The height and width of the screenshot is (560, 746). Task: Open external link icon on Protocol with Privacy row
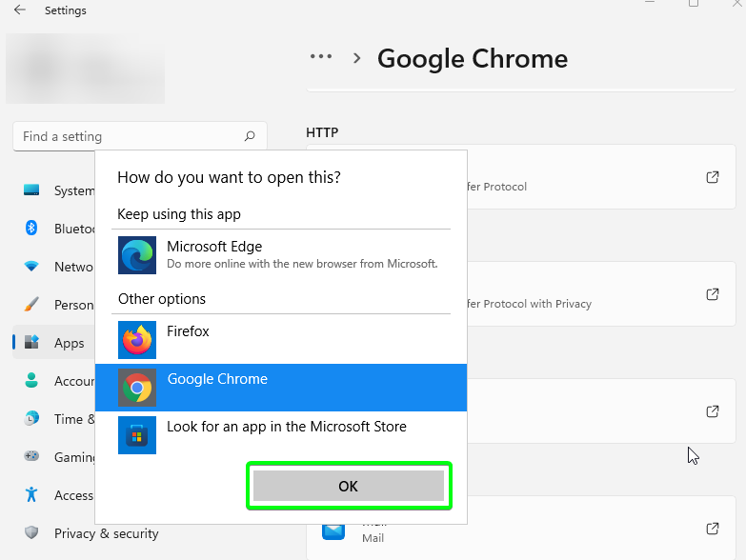tap(713, 294)
